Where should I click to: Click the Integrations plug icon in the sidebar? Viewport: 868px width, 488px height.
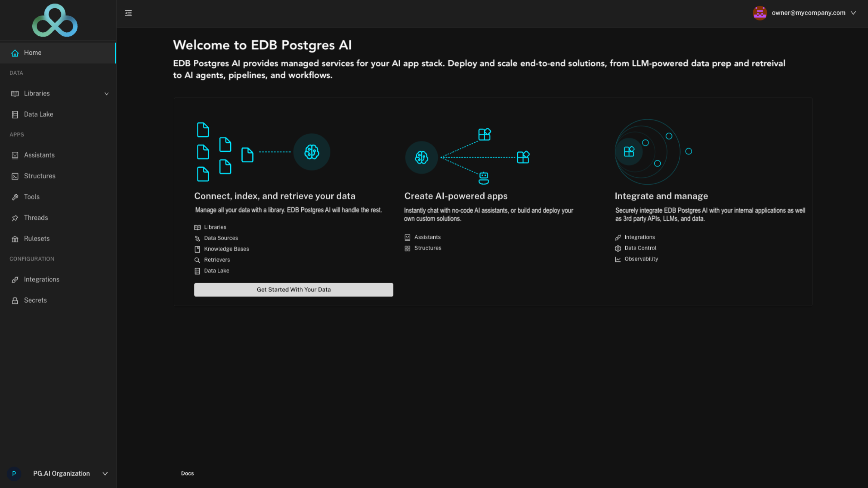coord(15,279)
